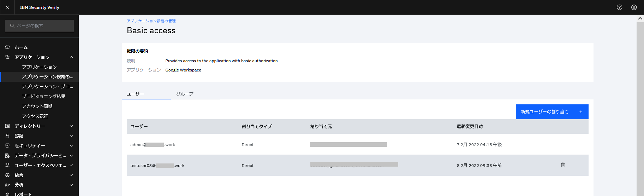Select the testuser03@ user row cell
The width and height of the screenshot is (644, 196).
[x=157, y=166]
